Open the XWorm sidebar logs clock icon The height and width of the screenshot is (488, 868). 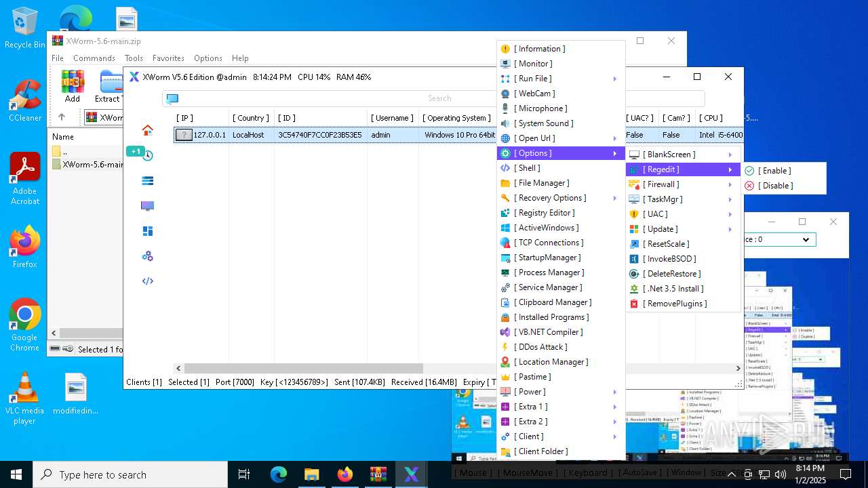point(147,155)
